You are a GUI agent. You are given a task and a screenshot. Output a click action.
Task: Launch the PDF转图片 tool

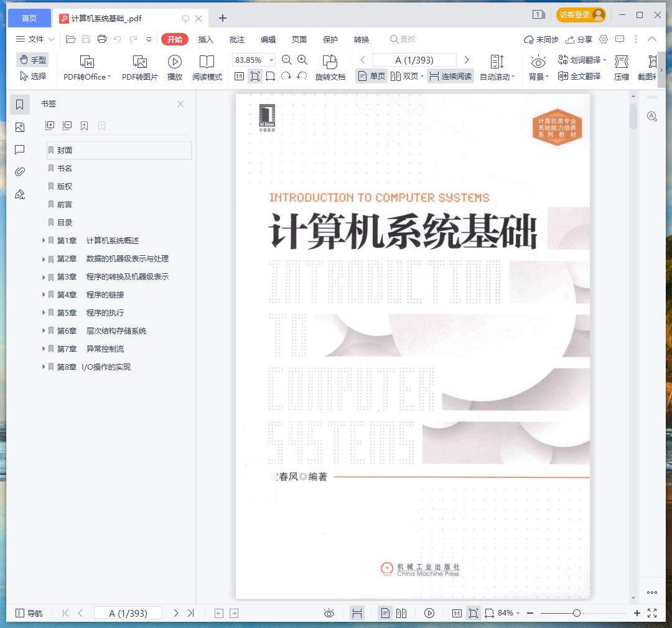[x=140, y=68]
